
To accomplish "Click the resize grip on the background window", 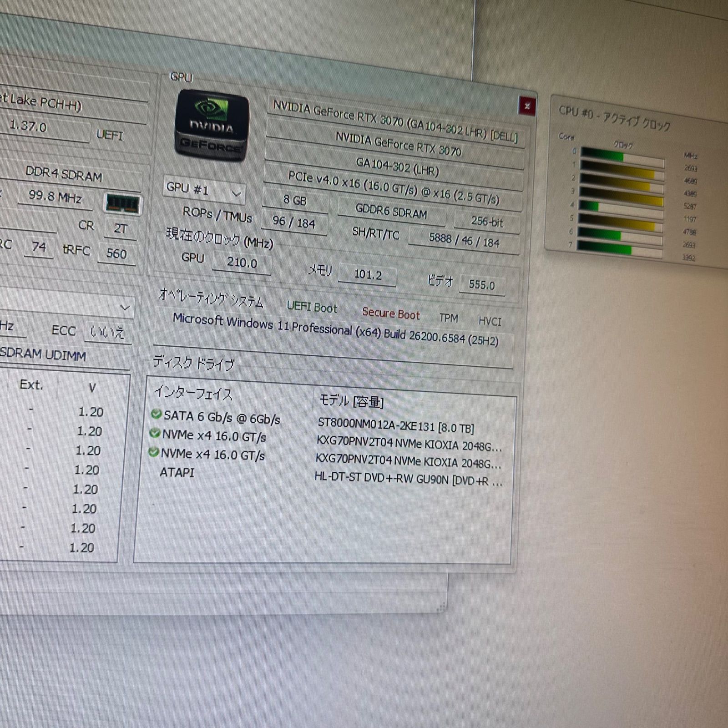I will click(x=440, y=607).
